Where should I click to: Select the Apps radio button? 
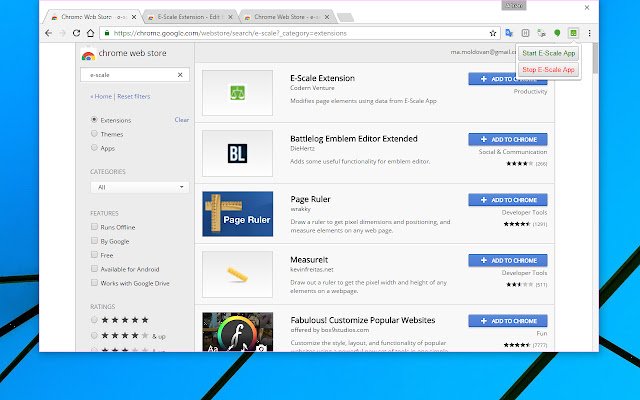pyautogui.click(x=94, y=147)
